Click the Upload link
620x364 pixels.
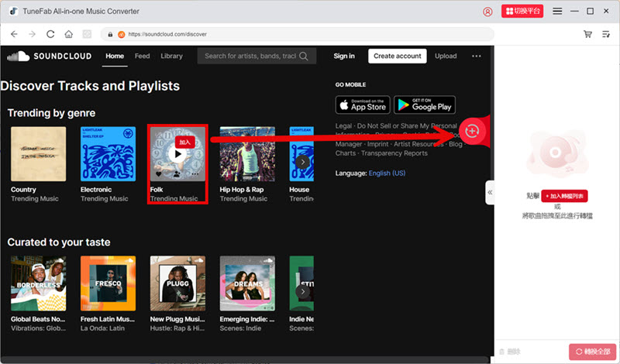point(446,56)
